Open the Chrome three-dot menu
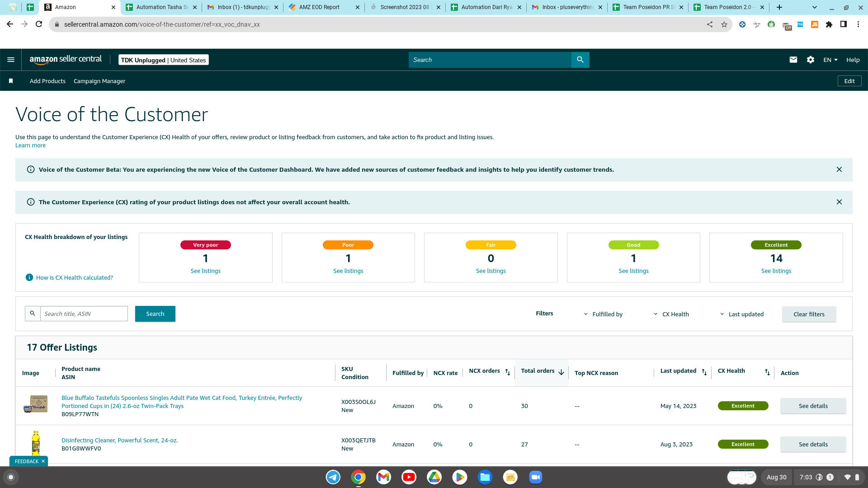The image size is (868, 488). (858, 24)
